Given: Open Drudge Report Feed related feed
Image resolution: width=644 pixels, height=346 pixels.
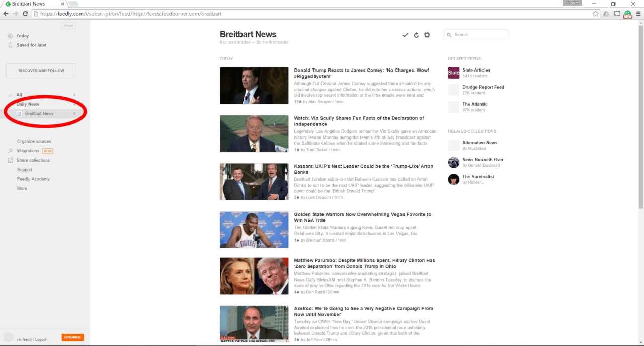Looking at the screenshot, I should pyautogui.click(x=483, y=87).
